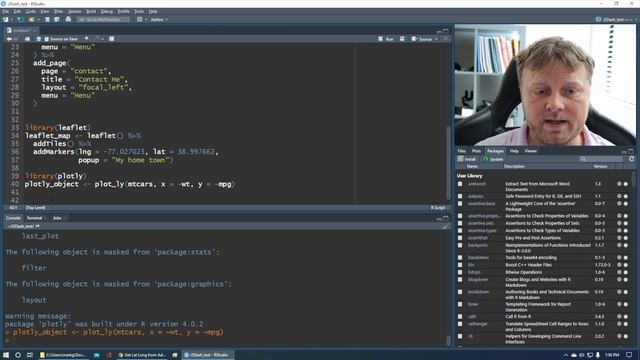Tick the callr package checkbox
The width and height of the screenshot is (640, 360).
pos(460,316)
